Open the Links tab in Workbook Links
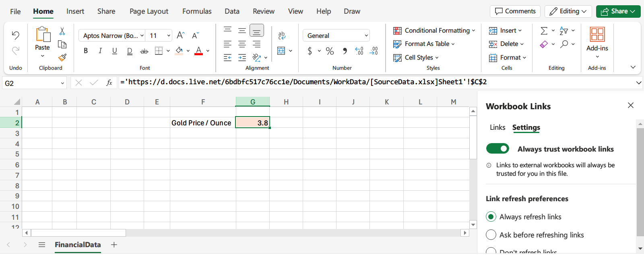Viewport: 644px width, 256px height. click(x=497, y=127)
